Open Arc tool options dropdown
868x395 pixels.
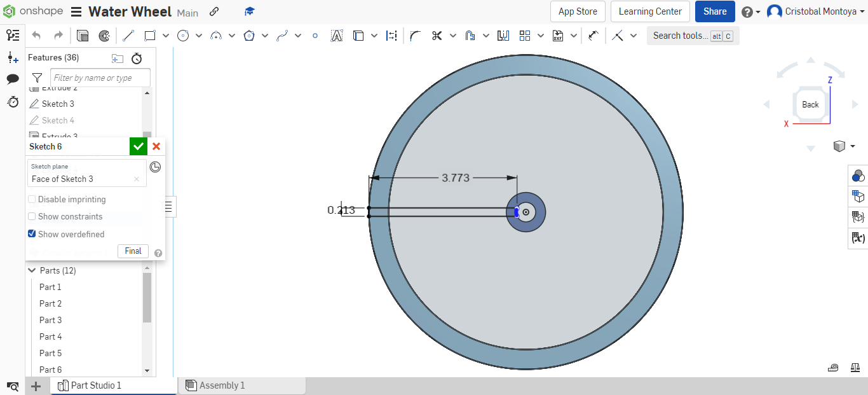pyautogui.click(x=232, y=36)
